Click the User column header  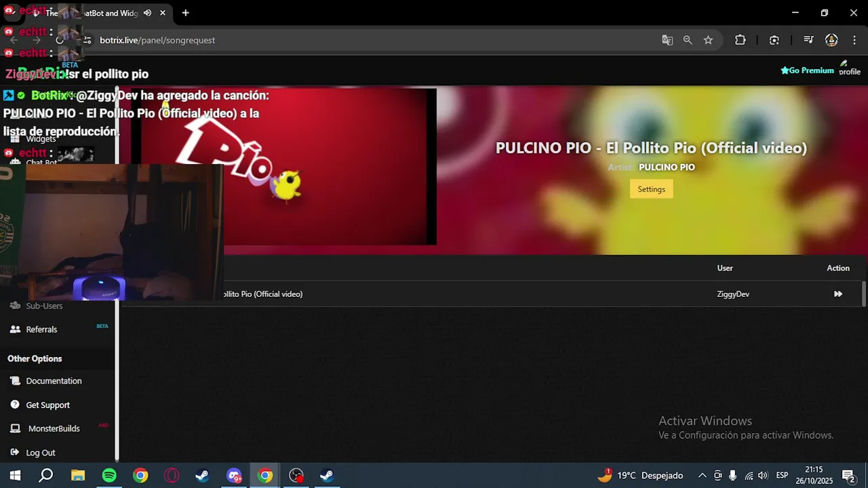click(725, 268)
